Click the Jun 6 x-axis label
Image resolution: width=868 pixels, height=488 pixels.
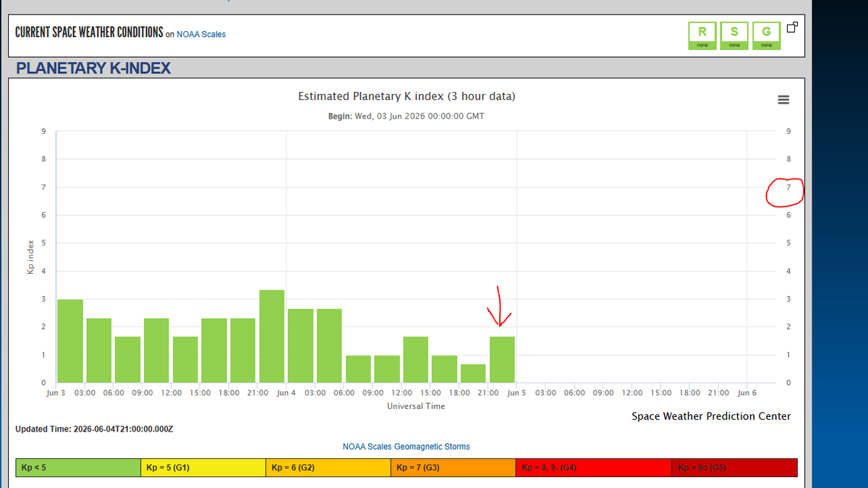click(x=747, y=392)
